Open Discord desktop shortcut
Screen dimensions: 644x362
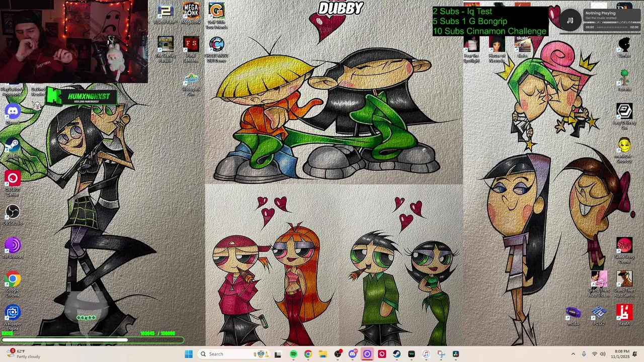[13, 115]
